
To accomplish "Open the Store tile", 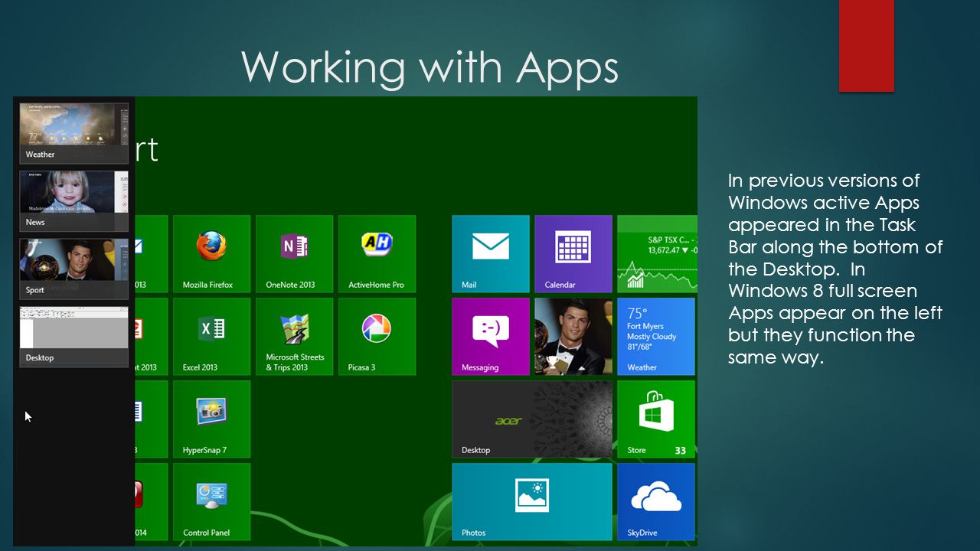I will pyautogui.click(x=656, y=419).
